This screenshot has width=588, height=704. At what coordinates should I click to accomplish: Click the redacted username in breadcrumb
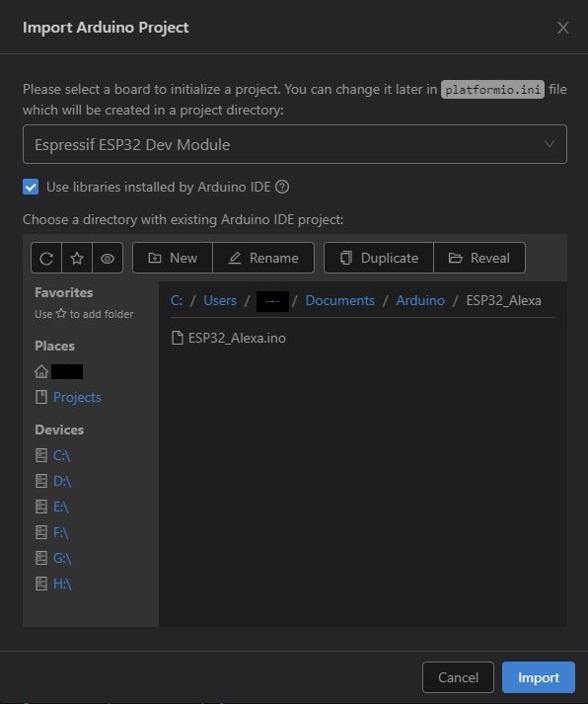click(272, 301)
